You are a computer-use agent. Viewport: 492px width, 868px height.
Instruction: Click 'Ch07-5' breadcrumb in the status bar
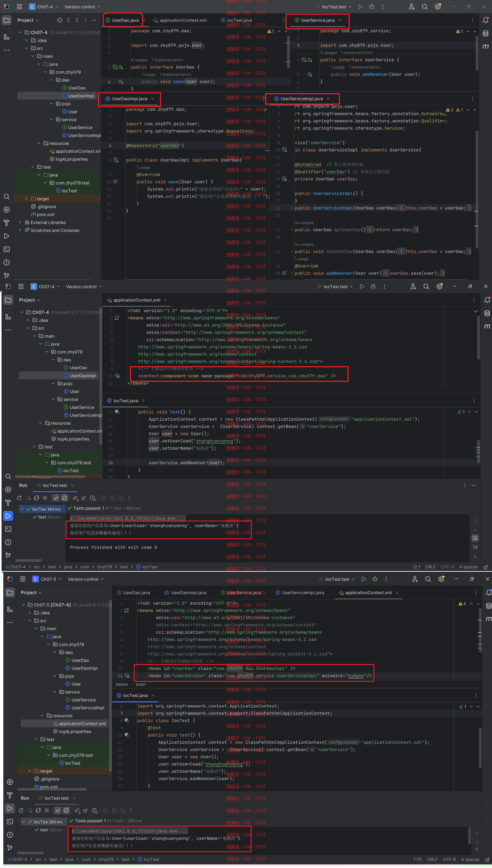[x=18, y=859]
